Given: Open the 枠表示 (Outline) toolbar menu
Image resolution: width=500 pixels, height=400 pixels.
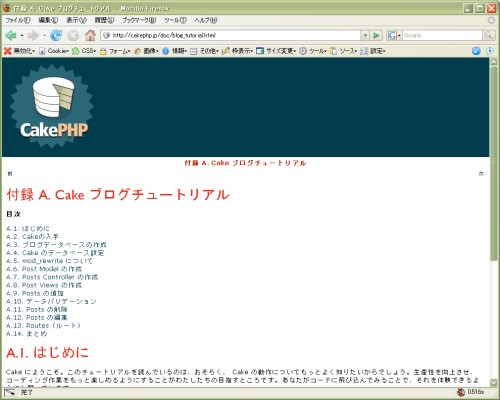Looking at the screenshot, I should point(237,51).
